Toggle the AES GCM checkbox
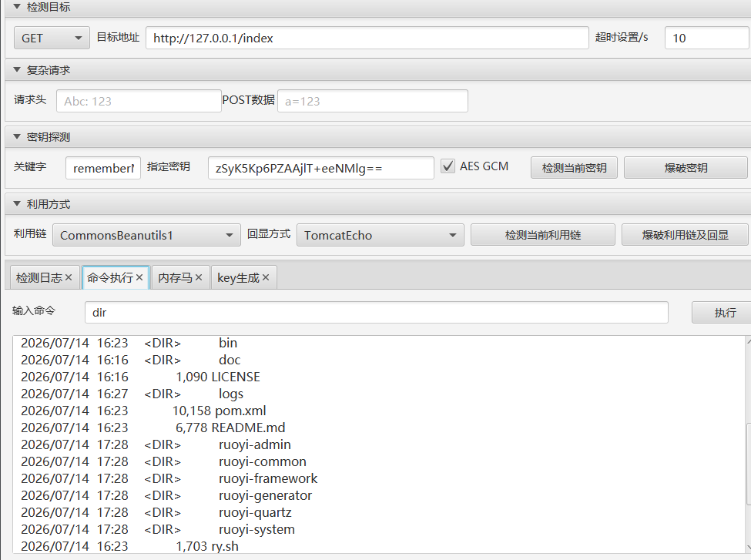Viewport: 751px width, 560px height. (448, 166)
